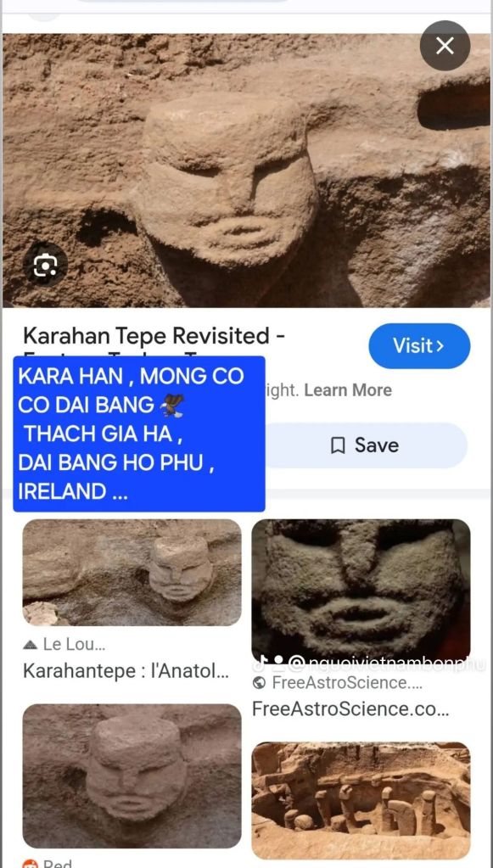Image resolution: width=493 pixels, height=868 pixels.
Task: Tap the Google Lens search icon
Action: 45,266
